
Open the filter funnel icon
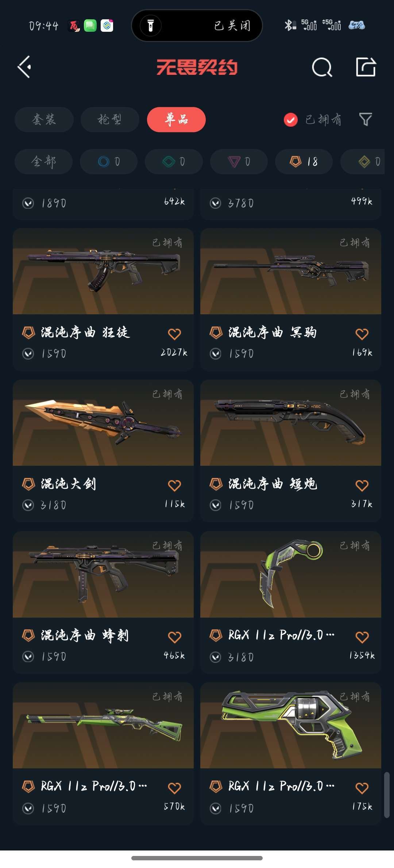click(366, 119)
